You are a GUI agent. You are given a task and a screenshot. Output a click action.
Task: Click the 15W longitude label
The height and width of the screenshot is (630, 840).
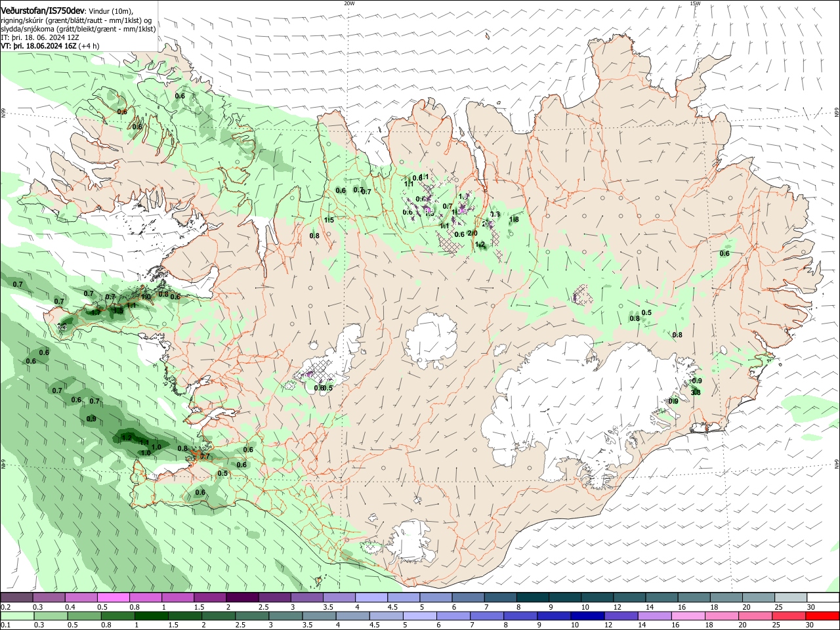(695, 3)
